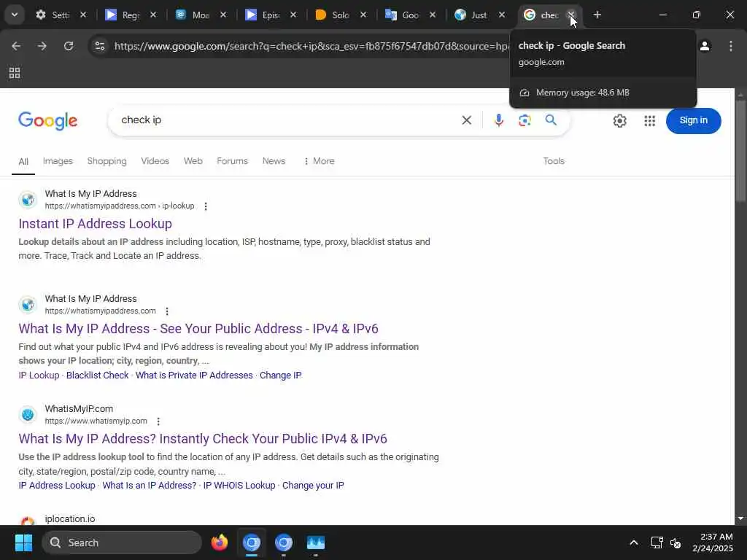Open the IP WHOIS Lookup sitelink

239,485
